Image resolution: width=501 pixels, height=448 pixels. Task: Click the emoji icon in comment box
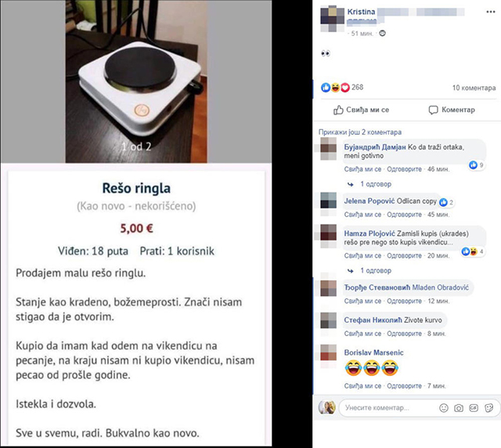click(x=444, y=408)
